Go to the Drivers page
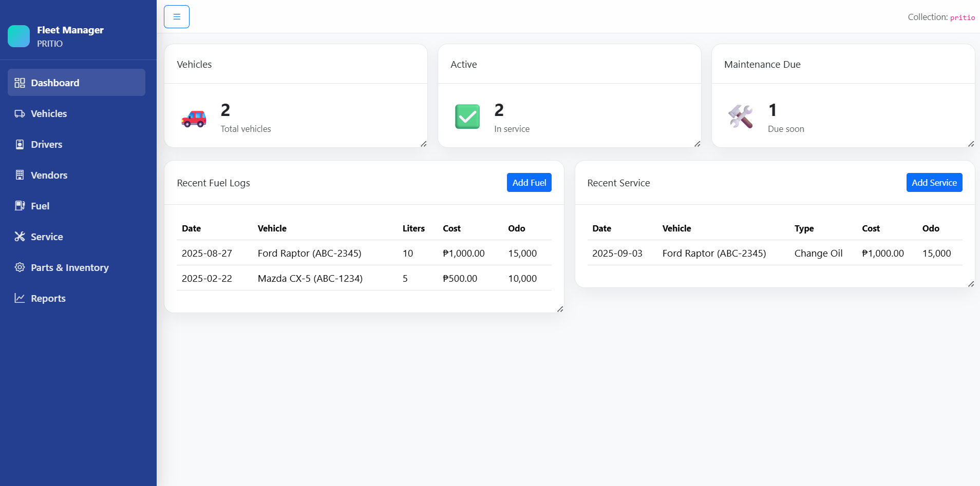This screenshot has width=980, height=486. (46, 144)
